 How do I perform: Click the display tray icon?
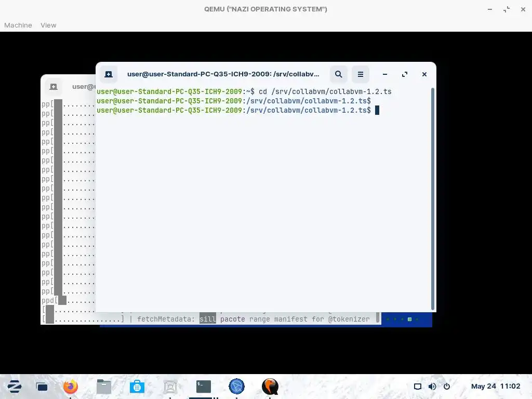418,387
